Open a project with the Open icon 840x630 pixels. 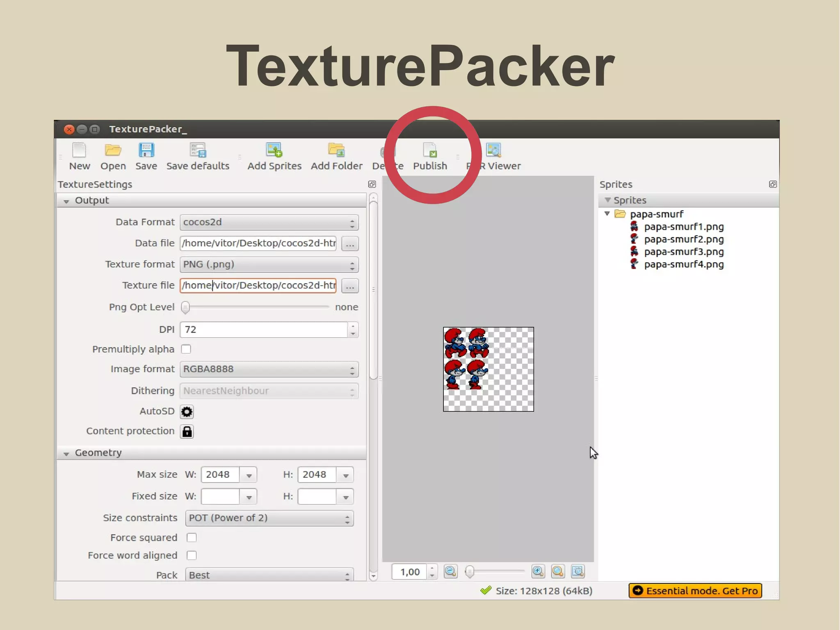tap(113, 156)
